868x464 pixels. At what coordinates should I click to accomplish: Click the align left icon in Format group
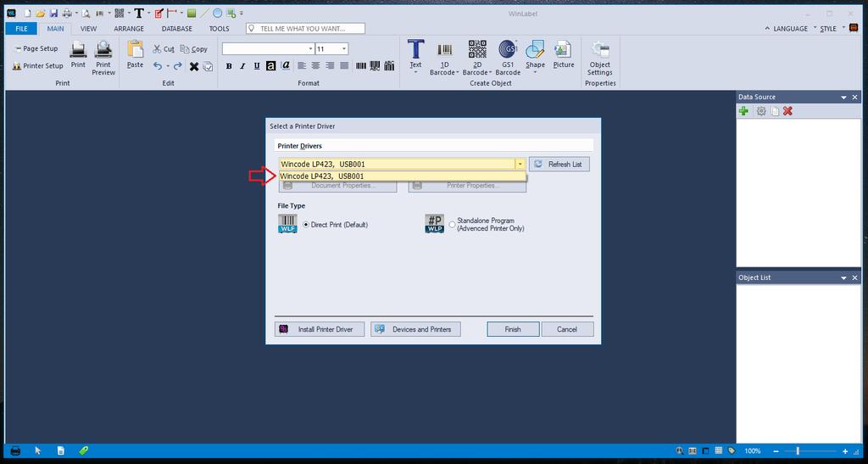(x=302, y=66)
